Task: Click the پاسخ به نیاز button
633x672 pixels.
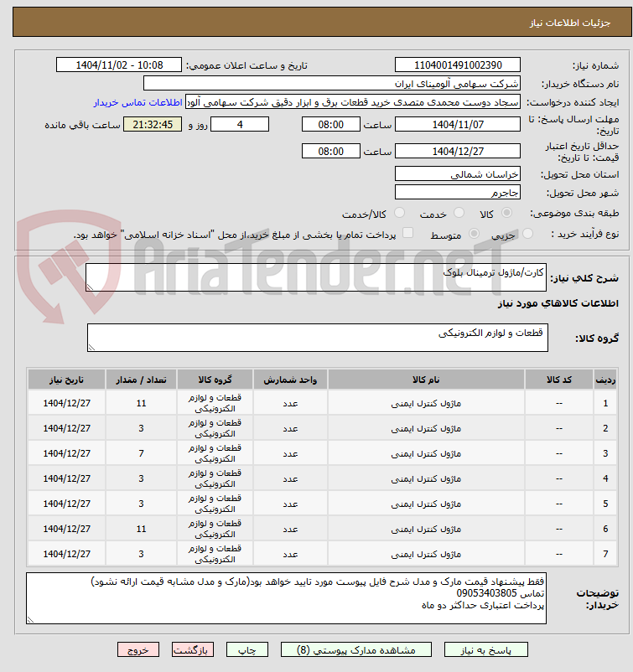Action: (486, 649)
